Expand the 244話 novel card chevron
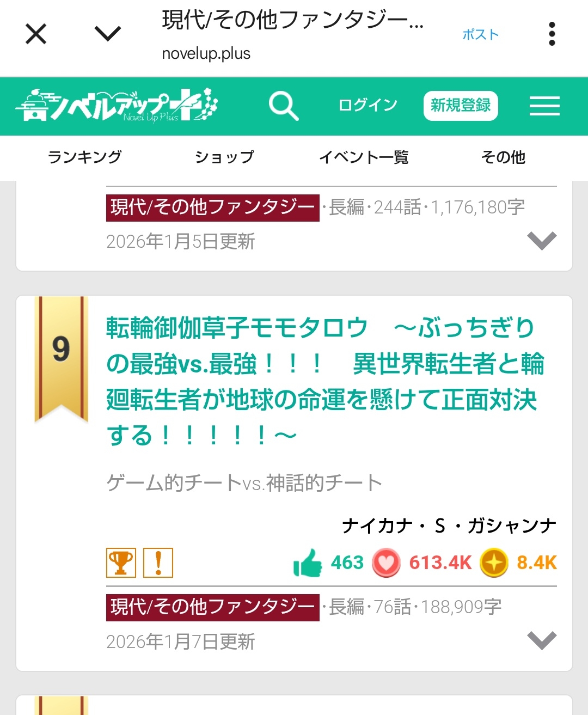This screenshot has width=588, height=715. tap(542, 240)
